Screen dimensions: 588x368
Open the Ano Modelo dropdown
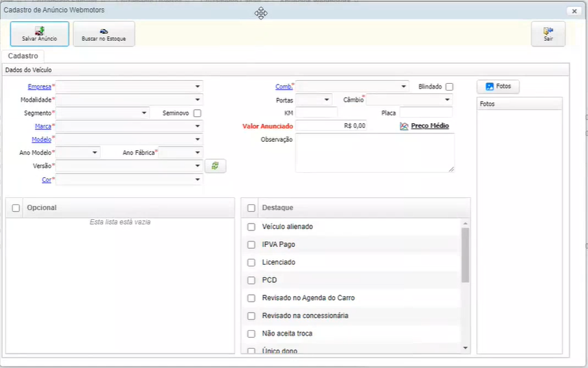click(x=95, y=152)
